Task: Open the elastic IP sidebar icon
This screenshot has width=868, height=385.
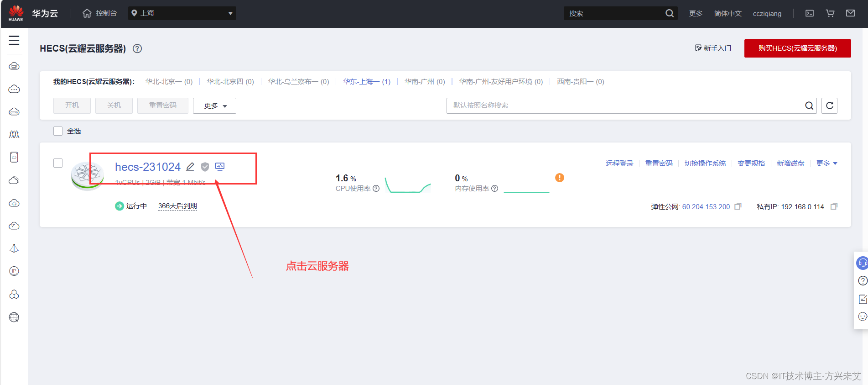Action: [x=14, y=271]
